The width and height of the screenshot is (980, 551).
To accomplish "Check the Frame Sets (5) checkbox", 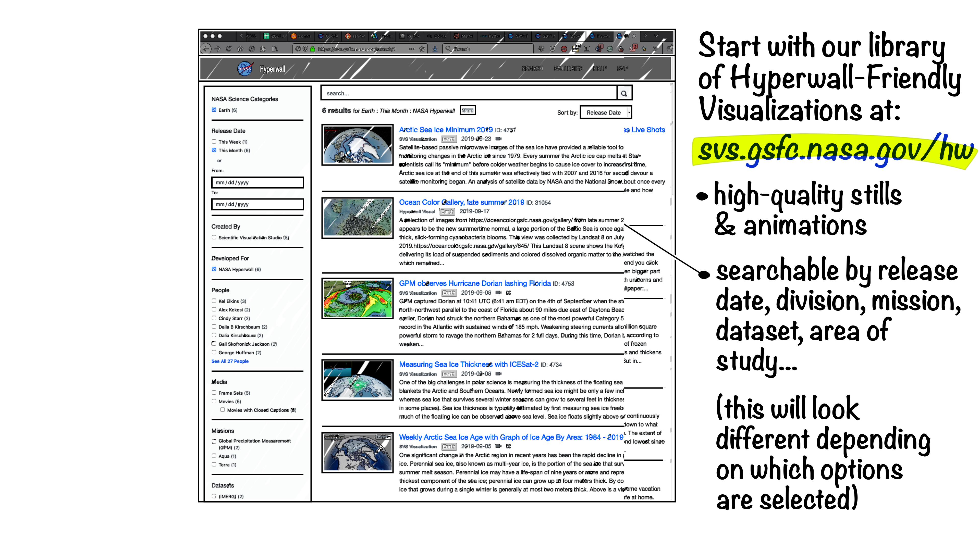I will tap(214, 393).
